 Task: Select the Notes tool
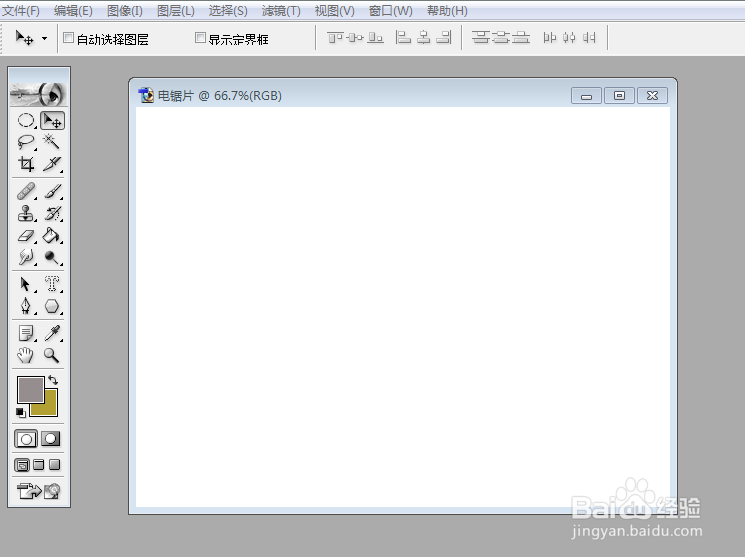tap(26, 333)
